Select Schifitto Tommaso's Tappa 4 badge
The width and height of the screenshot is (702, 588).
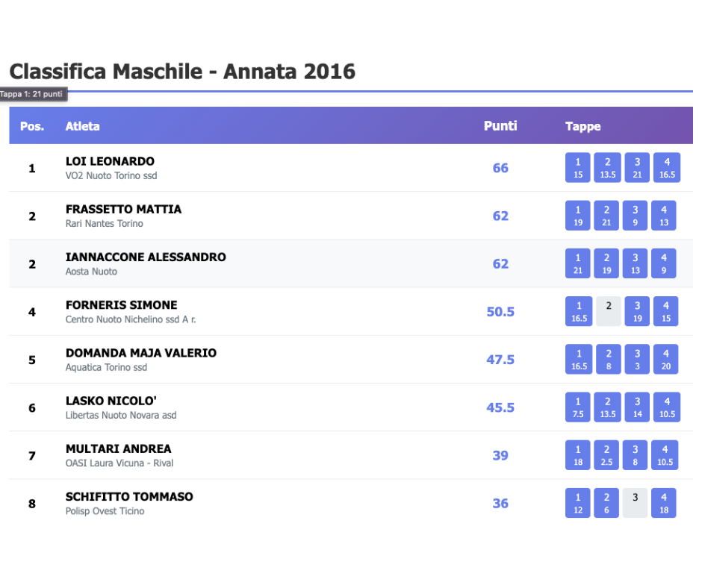click(664, 503)
